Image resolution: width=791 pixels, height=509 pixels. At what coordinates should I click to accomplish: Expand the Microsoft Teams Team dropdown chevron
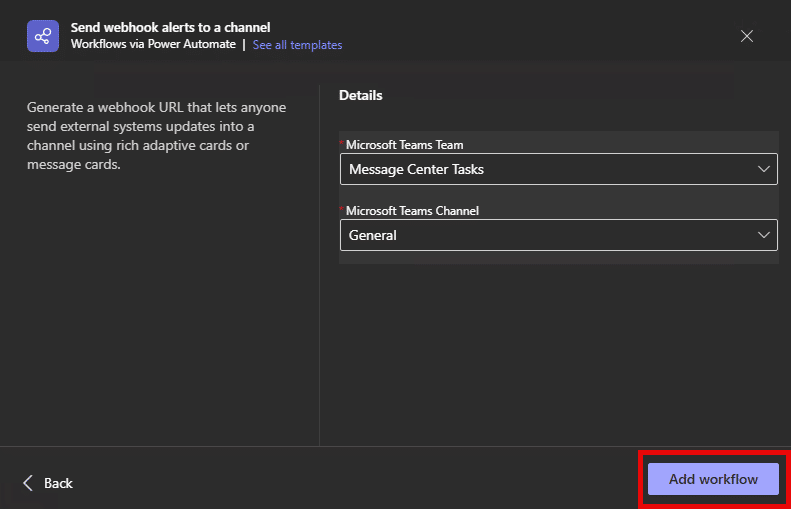coord(764,169)
